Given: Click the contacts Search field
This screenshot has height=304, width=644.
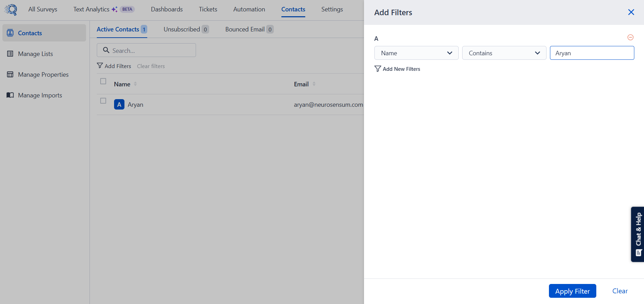Looking at the screenshot, I should tap(147, 50).
